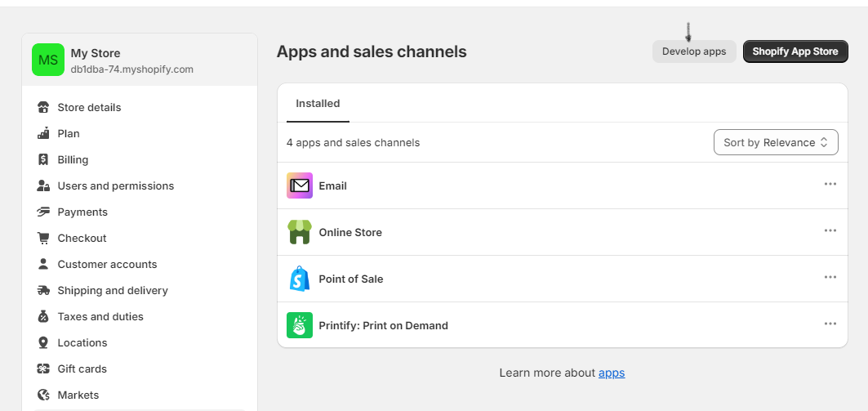Click the Plan icon in sidebar
Image resolution: width=868 pixels, height=411 pixels.
43,133
